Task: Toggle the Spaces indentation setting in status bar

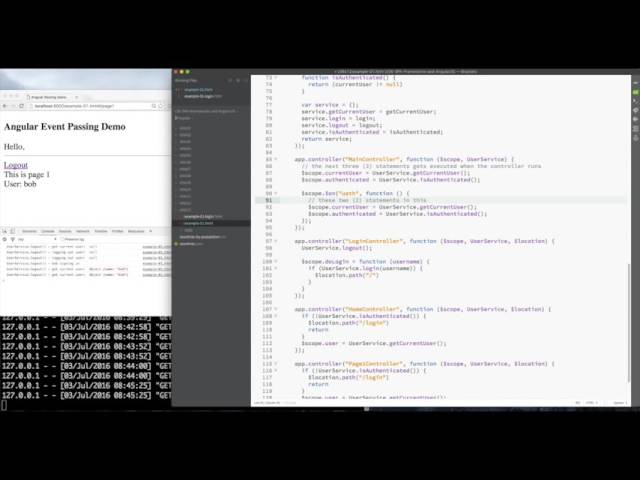Action: click(x=620, y=403)
